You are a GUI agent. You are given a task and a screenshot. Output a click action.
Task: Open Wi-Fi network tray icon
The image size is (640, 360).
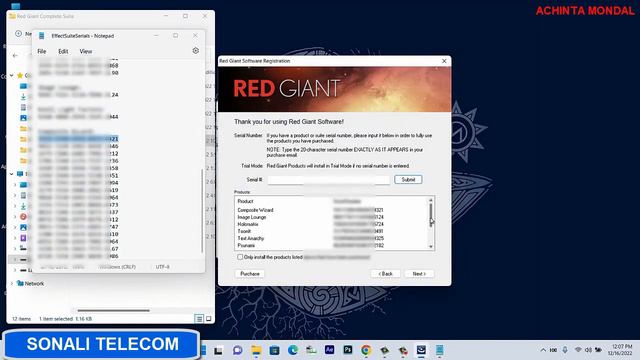point(578,350)
